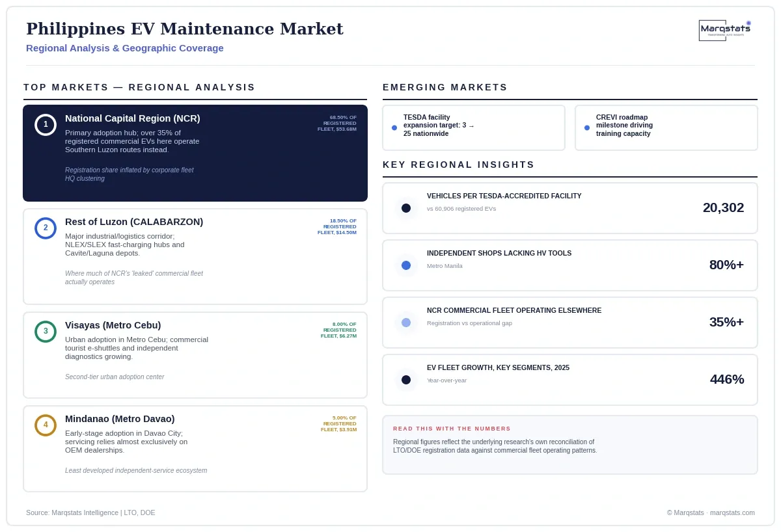Click the Emerging Markets heading
This screenshot has width=781, height=532.
[445, 87]
